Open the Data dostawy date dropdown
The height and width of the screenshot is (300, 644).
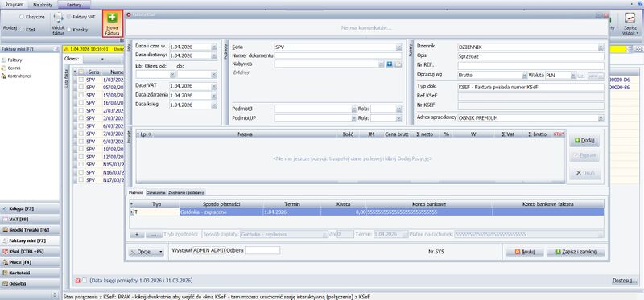tap(213, 55)
